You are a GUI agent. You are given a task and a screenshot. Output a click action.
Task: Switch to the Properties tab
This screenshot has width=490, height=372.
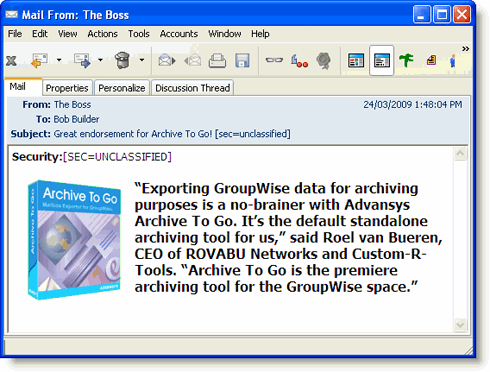click(x=67, y=88)
